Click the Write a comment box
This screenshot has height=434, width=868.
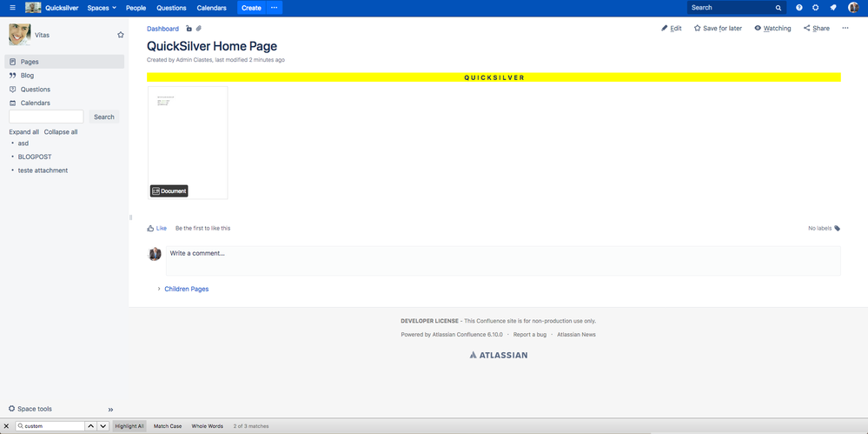[x=503, y=261]
